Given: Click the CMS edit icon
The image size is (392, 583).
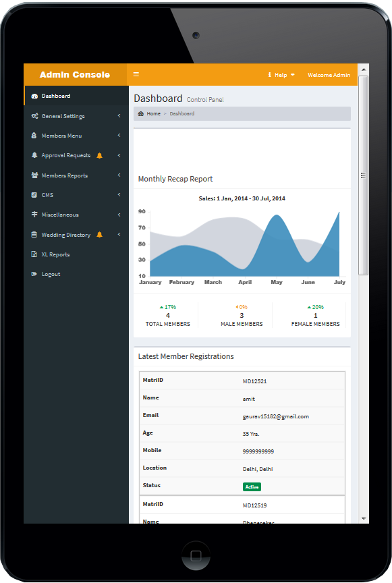Looking at the screenshot, I should point(34,195).
